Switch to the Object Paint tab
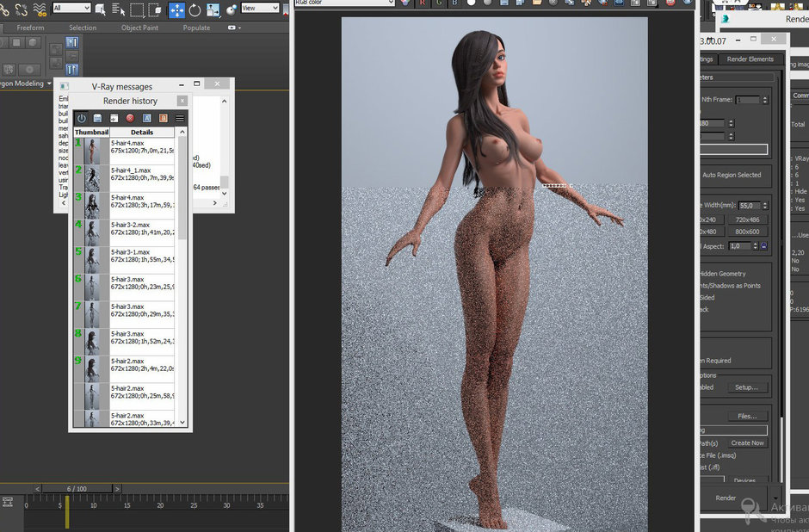The image size is (809, 532). [x=139, y=28]
